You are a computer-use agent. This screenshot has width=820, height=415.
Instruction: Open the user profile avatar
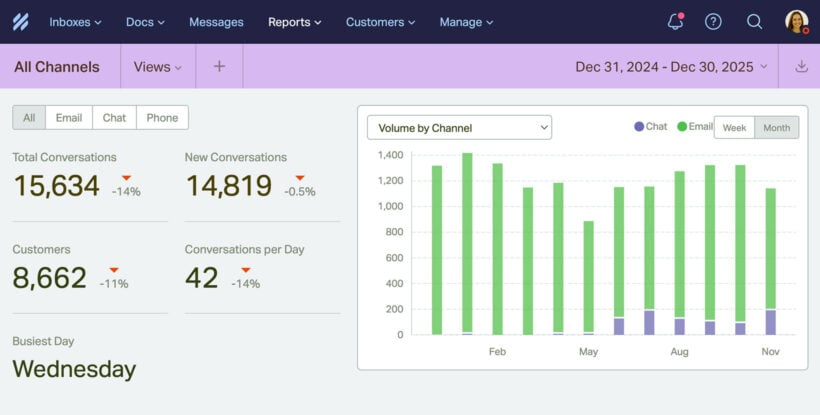796,21
